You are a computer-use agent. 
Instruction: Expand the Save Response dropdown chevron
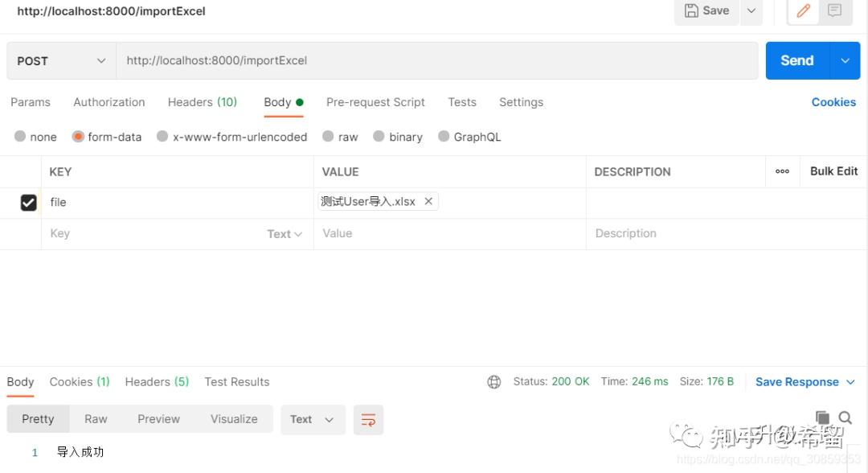pyautogui.click(x=851, y=382)
